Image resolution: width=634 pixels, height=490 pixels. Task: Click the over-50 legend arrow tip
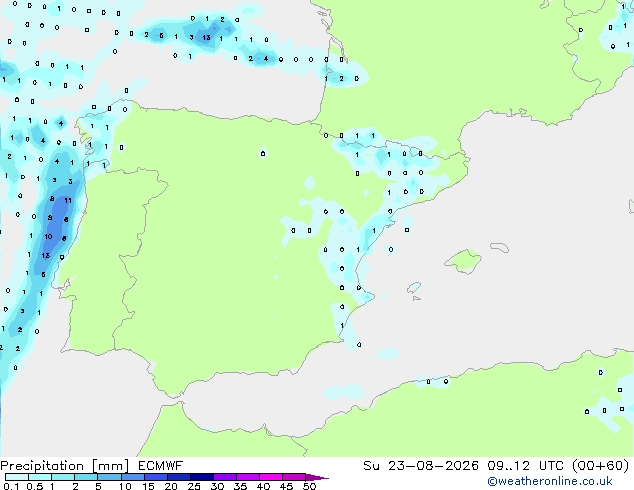point(317,477)
